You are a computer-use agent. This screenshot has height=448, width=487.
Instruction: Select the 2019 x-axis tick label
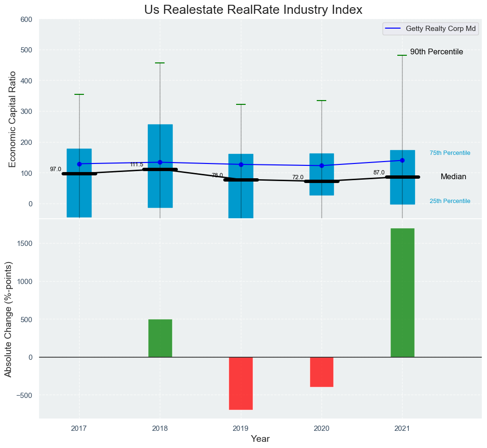click(x=241, y=428)
